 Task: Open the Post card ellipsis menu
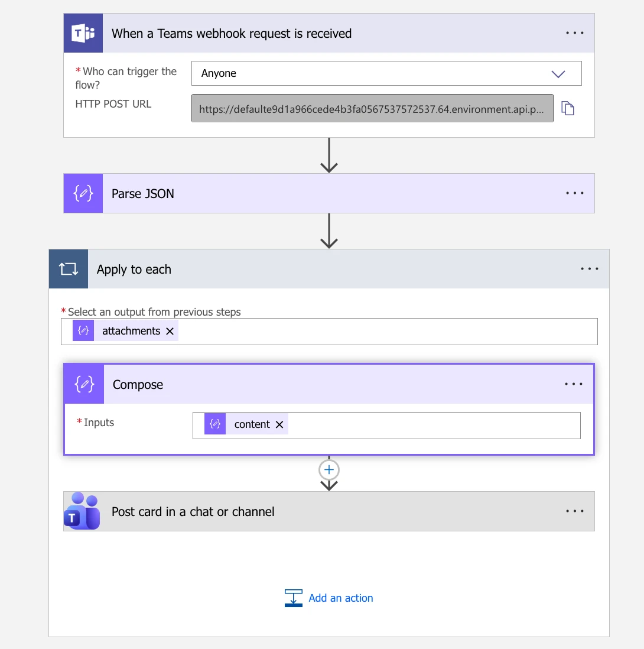(574, 511)
